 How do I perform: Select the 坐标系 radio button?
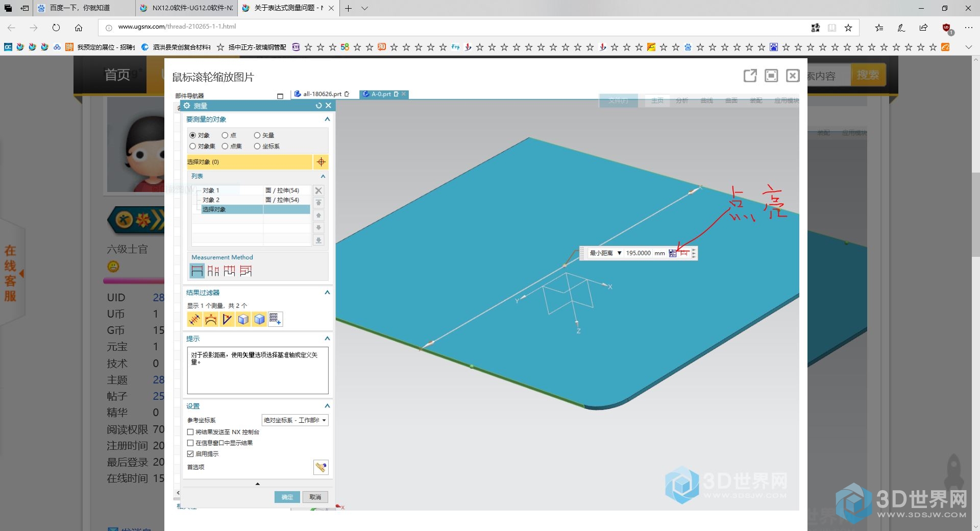[x=257, y=146]
